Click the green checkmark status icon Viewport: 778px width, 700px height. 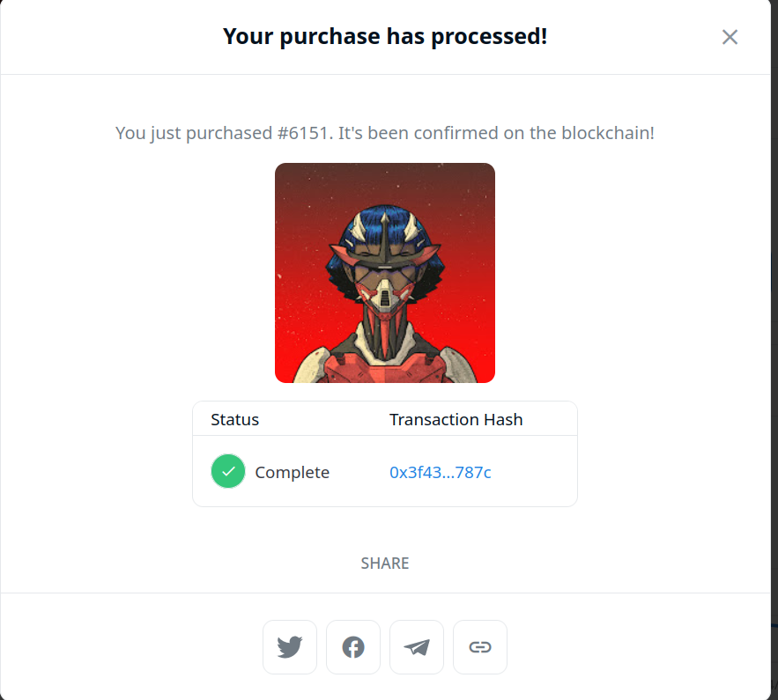coord(228,471)
